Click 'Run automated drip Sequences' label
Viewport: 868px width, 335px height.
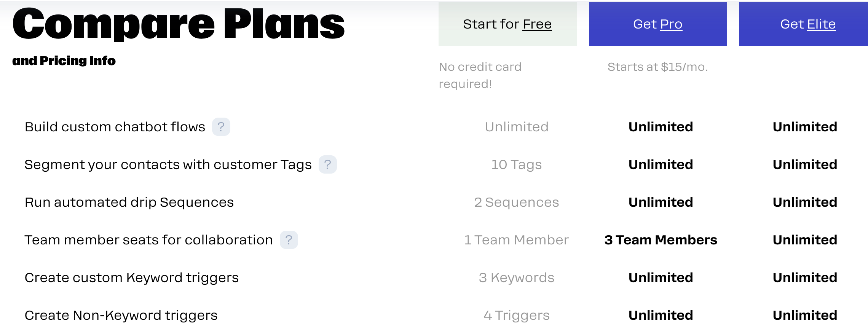point(129,202)
